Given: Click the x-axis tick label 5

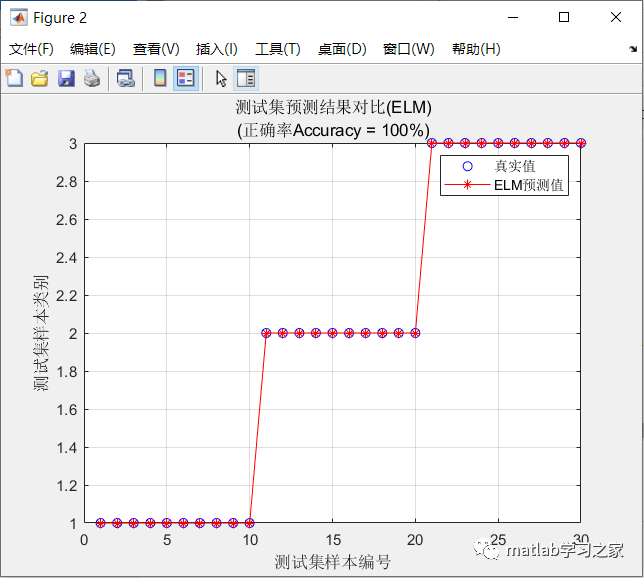Looking at the screenshot, I should click(167, 540).
